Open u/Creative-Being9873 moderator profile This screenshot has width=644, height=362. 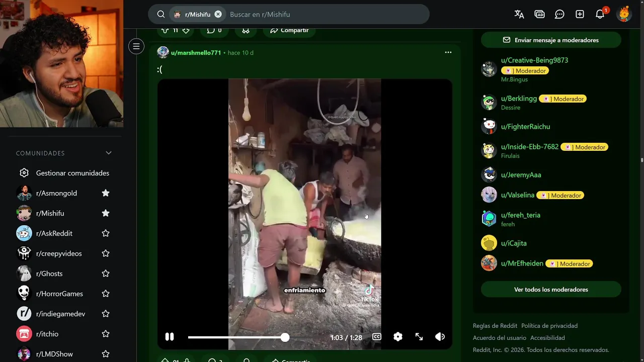534,60
